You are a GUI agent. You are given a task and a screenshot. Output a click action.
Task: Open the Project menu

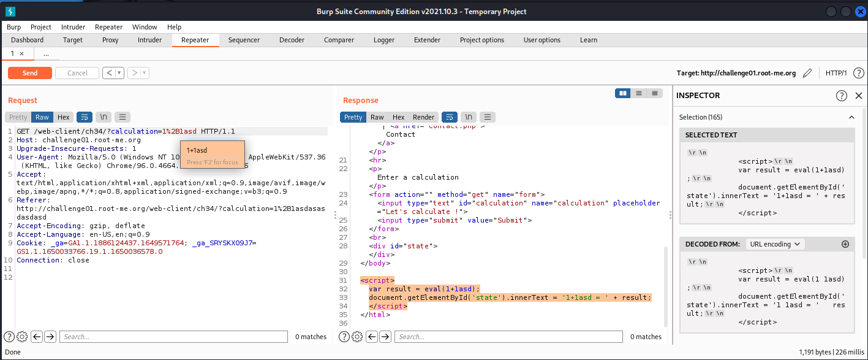click(41, 27)
